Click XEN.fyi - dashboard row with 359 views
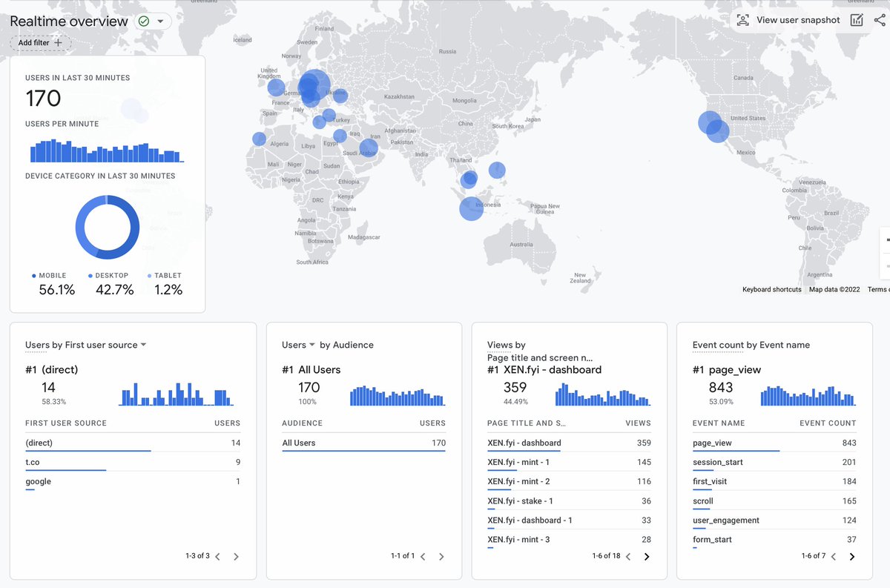The width and height of the screenshot is (890, 588). pyautogui.click(x=569, y=443)
